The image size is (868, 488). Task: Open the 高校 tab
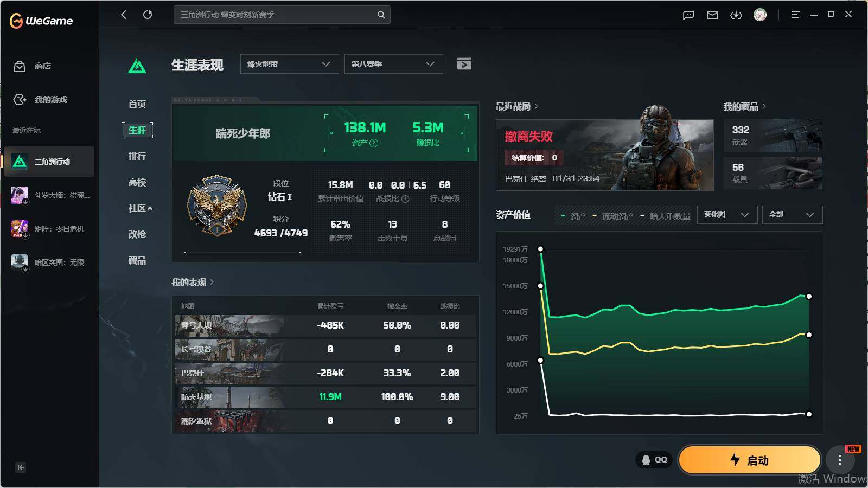click(137, 182)
